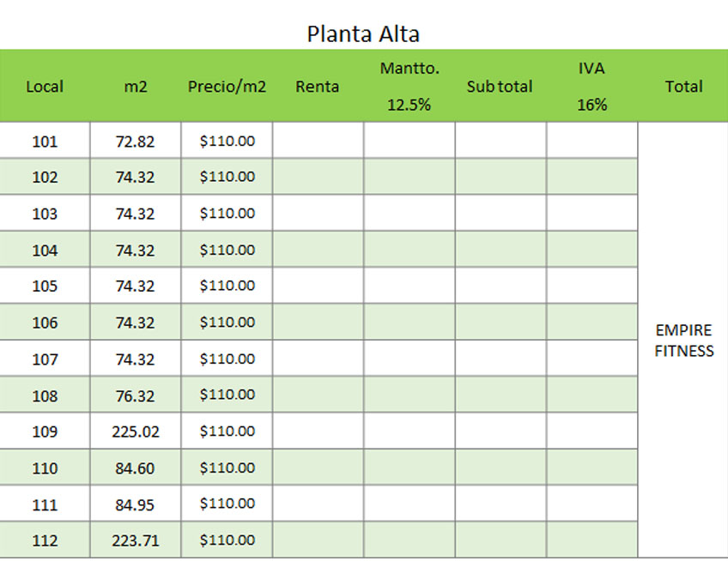Select the Total header cell
This screenshot has height=561, width=728.
tap(683, 87)
